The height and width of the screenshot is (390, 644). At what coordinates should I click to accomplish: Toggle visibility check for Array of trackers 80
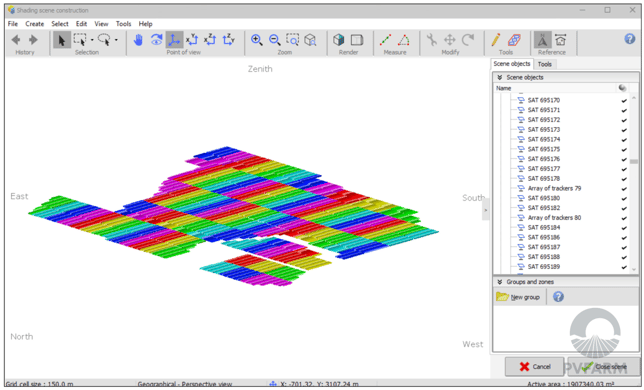624,218
